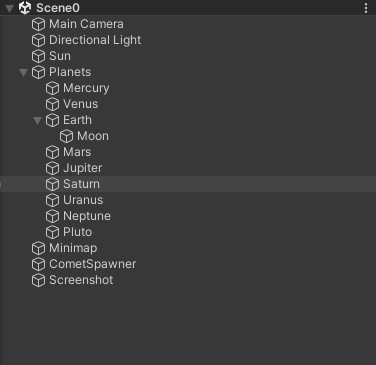Image resolution: width=376 pixels, height=365 pixels.
Task: Select the Neptune entry
Action: pyautogui.click(x=87, y=216)
